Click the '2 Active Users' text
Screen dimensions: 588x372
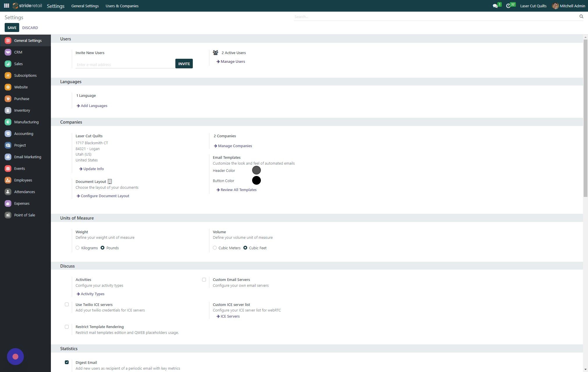(234, 53)
